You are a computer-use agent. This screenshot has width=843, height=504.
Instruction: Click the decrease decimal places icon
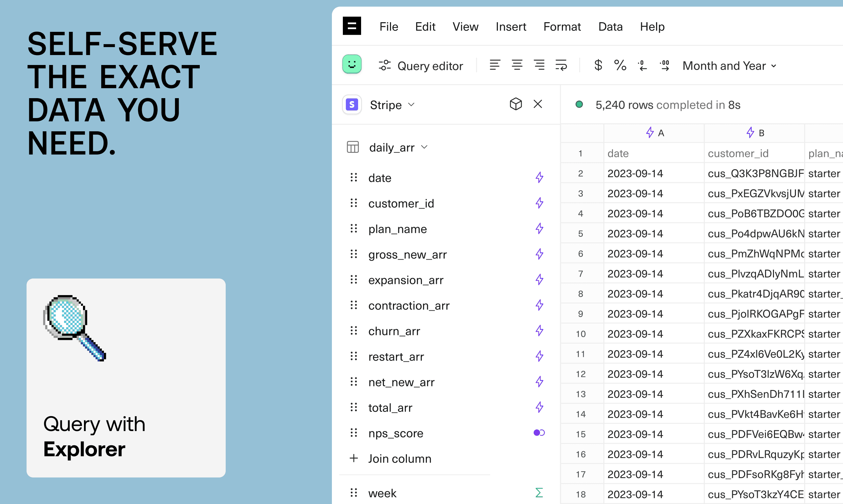tap(642, 65)
